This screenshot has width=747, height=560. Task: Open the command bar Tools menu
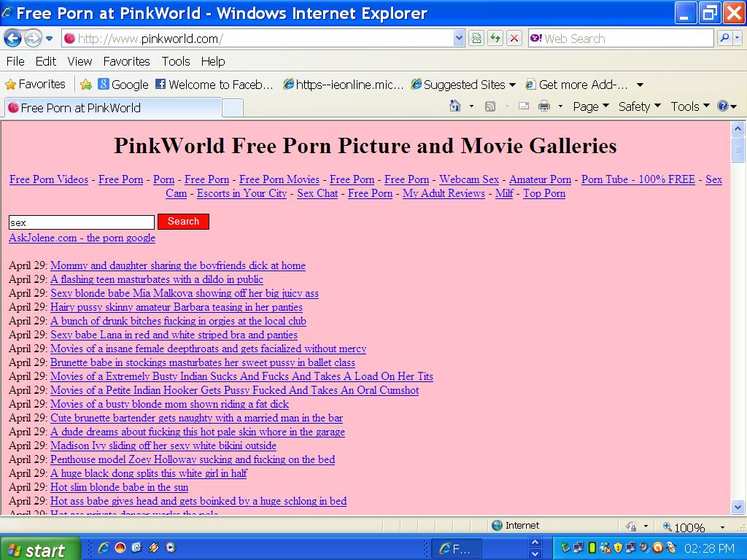point(690,106)
